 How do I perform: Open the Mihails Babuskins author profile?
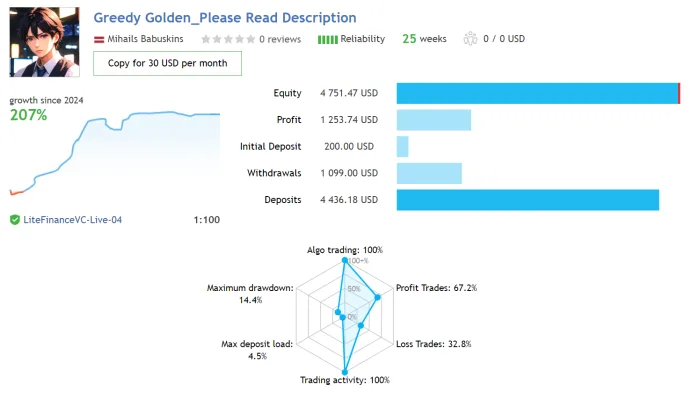click(x=145, y=39)
